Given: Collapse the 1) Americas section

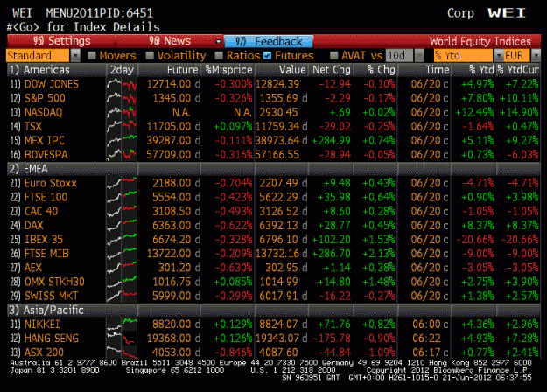Looking at the screenshot, I should click(x=39, y=70).
